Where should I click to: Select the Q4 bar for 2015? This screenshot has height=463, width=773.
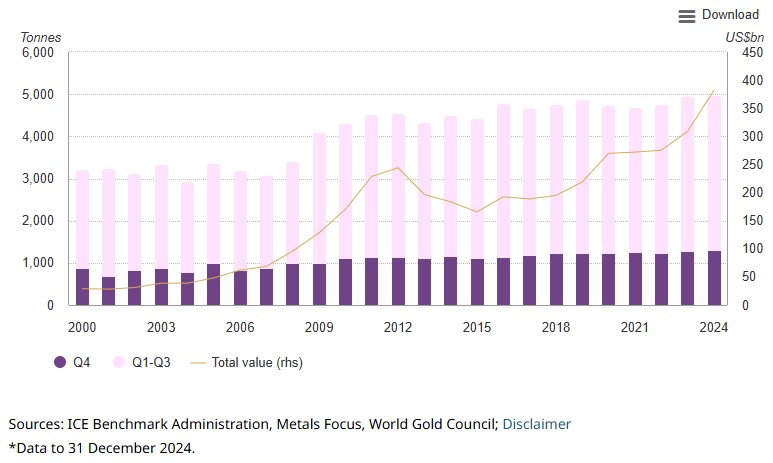[477, 282]
